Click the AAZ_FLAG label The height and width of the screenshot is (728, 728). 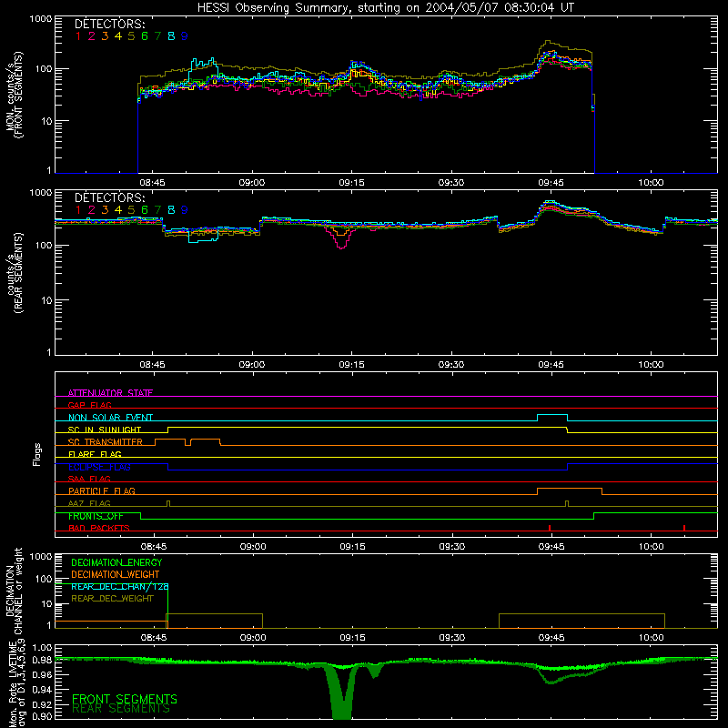(x=89, y=503)
